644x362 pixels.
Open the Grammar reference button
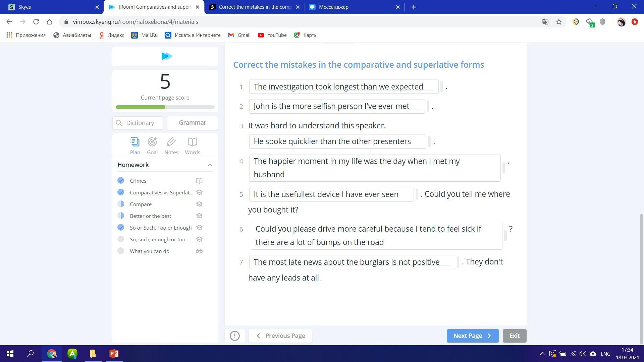[192, 123]
